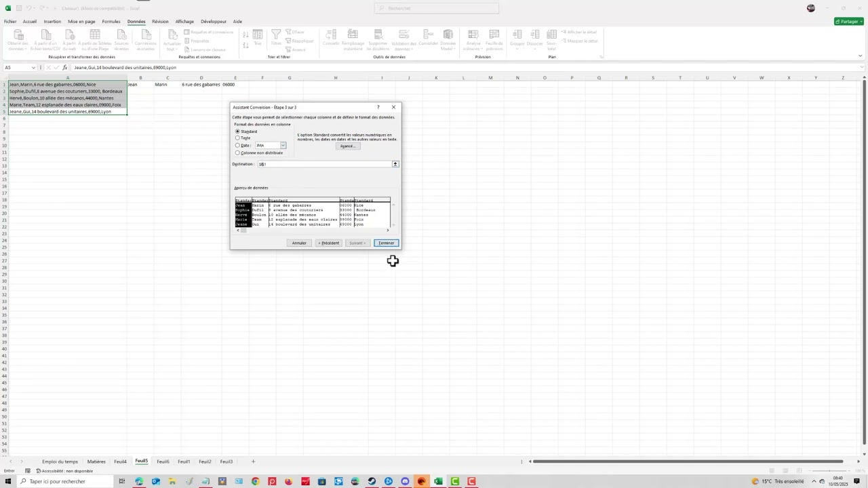Switch to the Feuil6 sheet tab
Image resolution: width=868 pixels, height=488 pixels.
point(163,462)
